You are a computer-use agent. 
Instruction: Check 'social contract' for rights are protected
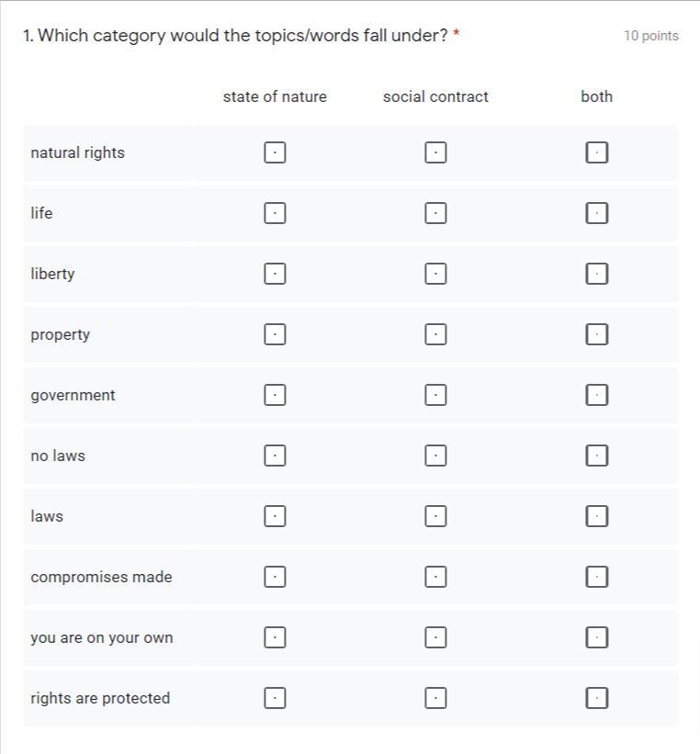pos(435,698)
